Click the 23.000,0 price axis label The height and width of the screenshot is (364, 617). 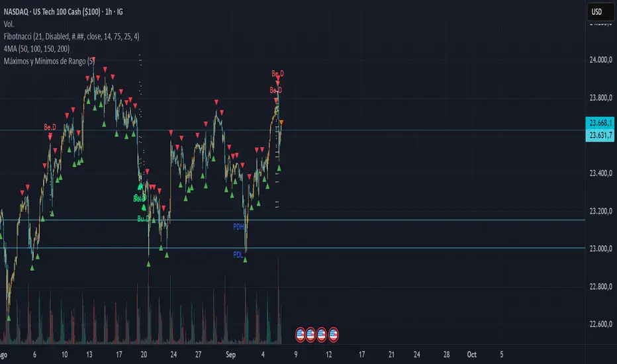click(600, 248)
